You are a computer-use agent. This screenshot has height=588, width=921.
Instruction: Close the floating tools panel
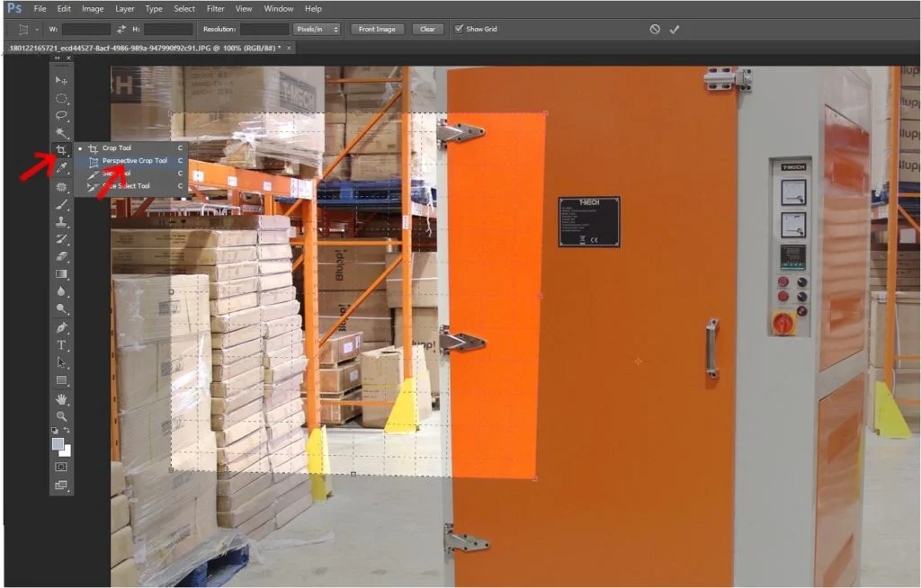click(x=68, y=58)
